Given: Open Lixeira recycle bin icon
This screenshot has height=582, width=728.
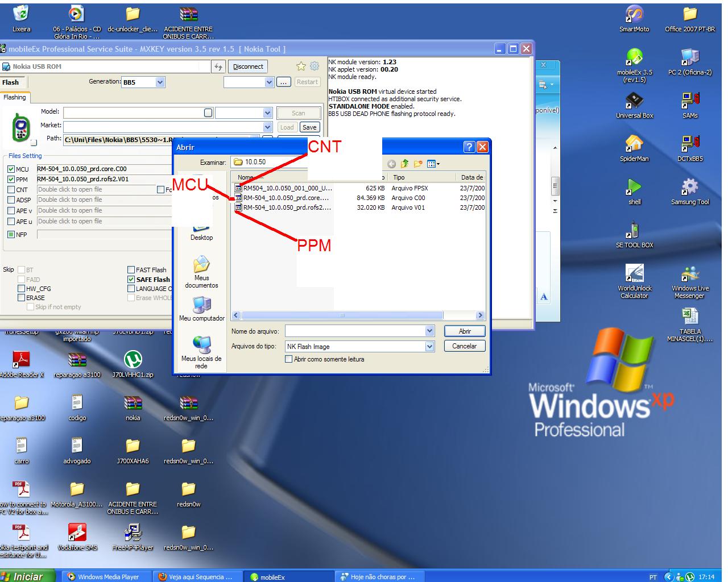Looking at the screenshot, I should [21, 18].
